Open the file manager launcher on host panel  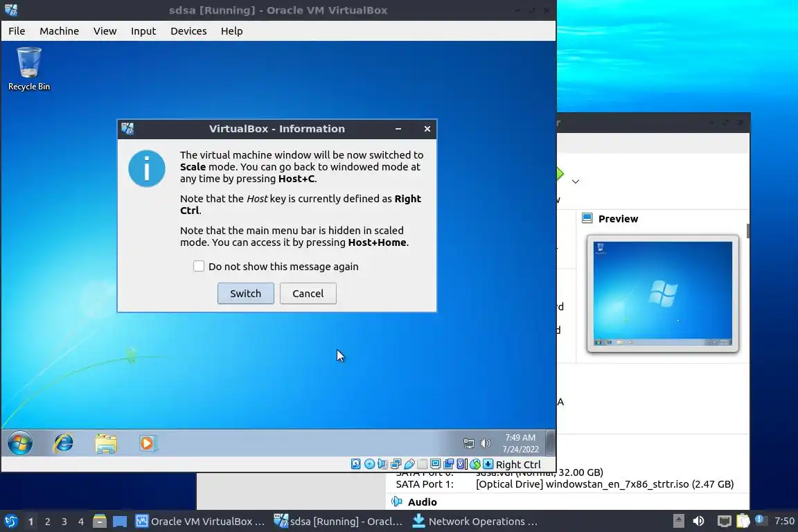coord(100,522)
